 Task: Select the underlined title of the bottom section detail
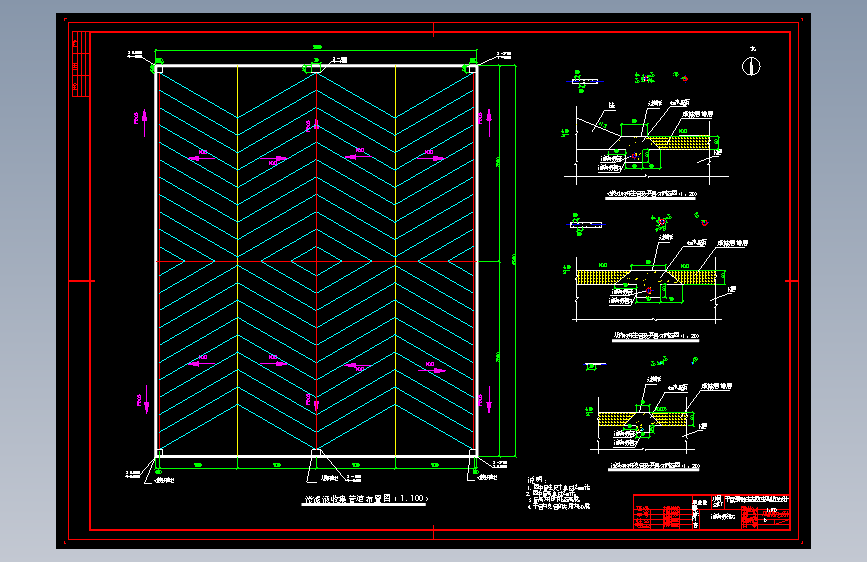coord(654,466)
